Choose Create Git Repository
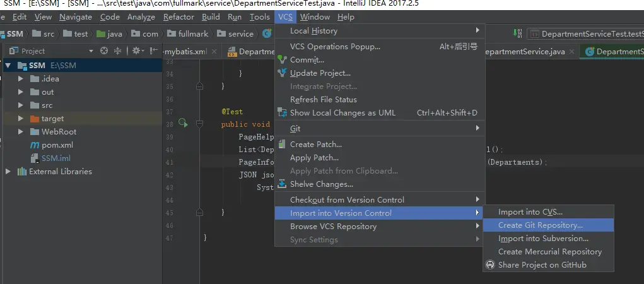Viewport: 644px width, 284px height. 548,225
